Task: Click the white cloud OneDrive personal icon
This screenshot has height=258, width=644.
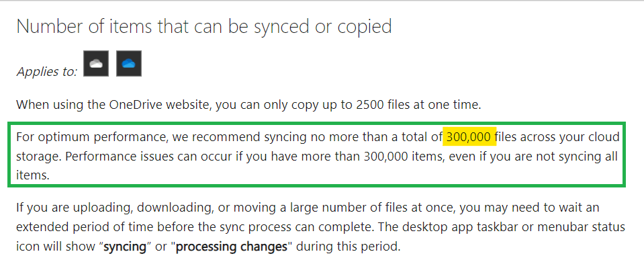Action: pos(96,63)
